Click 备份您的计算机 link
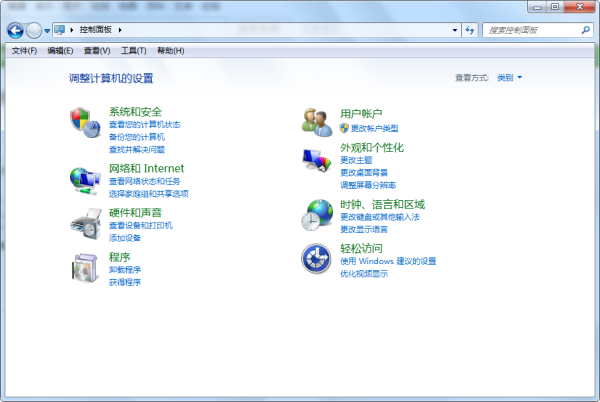 tap(137, 137)
